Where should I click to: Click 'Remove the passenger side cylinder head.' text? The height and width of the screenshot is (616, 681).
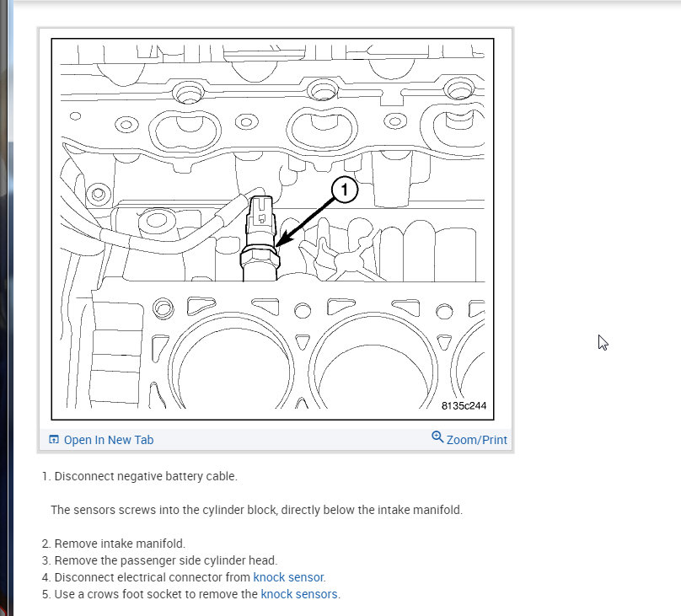click(x=165, y=560)
